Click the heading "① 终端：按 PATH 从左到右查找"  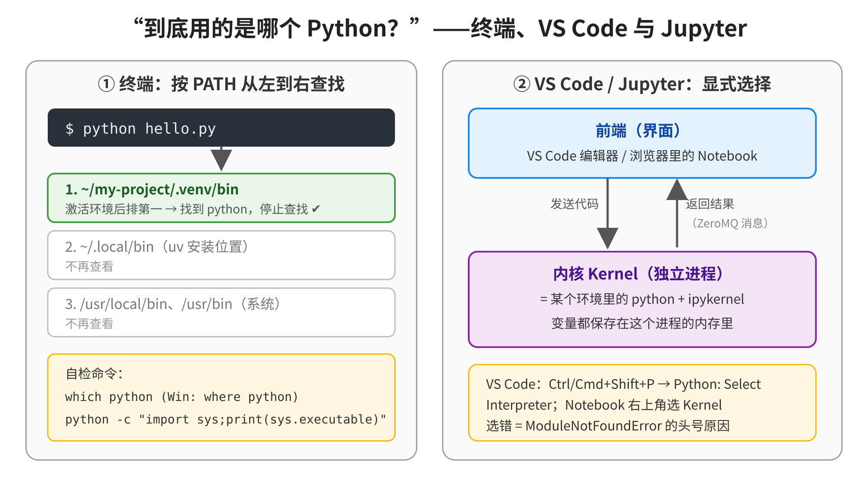point(221,84)
